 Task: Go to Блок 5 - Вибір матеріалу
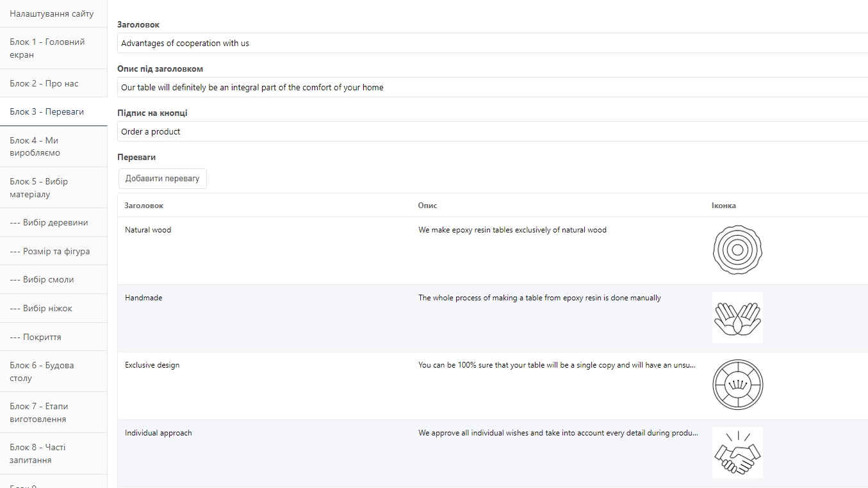tap(53, 188)
